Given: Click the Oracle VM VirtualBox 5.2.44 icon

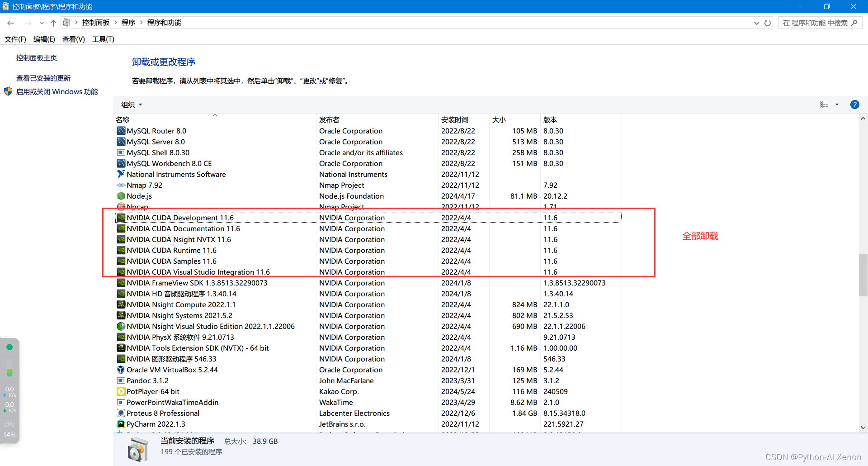Looking at the screenshot, I should (x=121, y=370).
